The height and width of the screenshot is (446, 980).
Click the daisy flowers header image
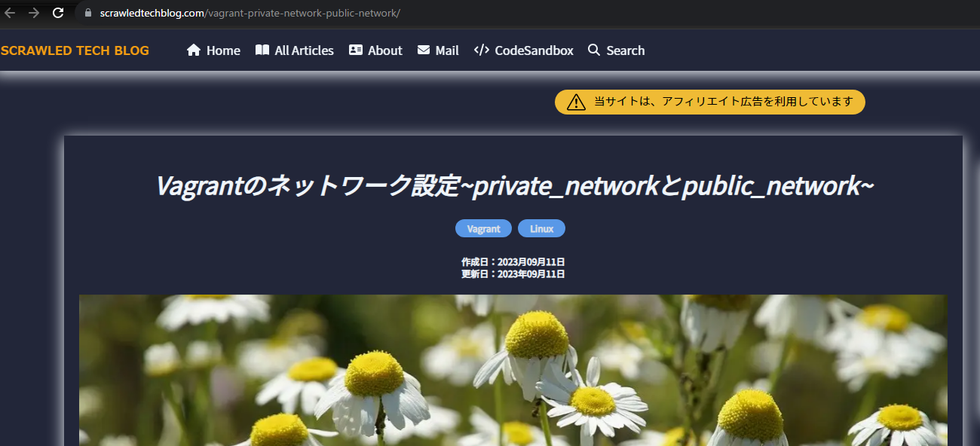[x=513, y=370]
